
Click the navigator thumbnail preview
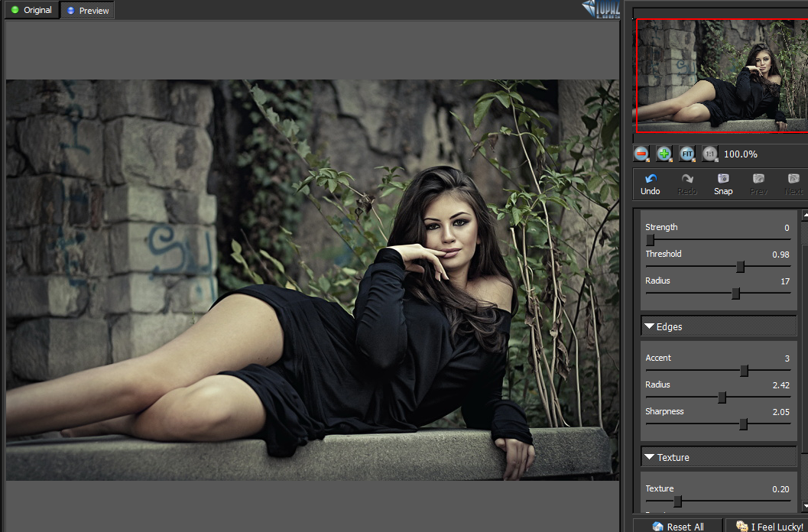pos(721,75)
